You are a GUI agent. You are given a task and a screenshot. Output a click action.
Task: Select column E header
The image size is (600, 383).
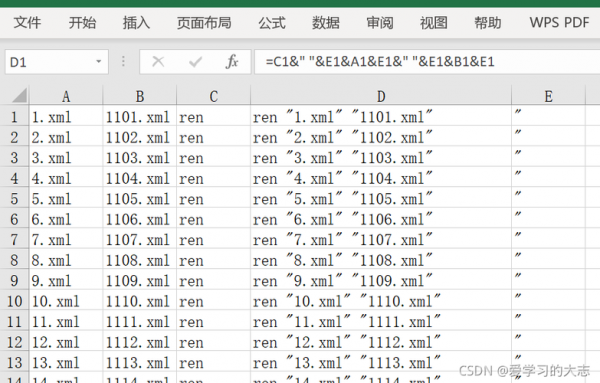pos(548,96)
